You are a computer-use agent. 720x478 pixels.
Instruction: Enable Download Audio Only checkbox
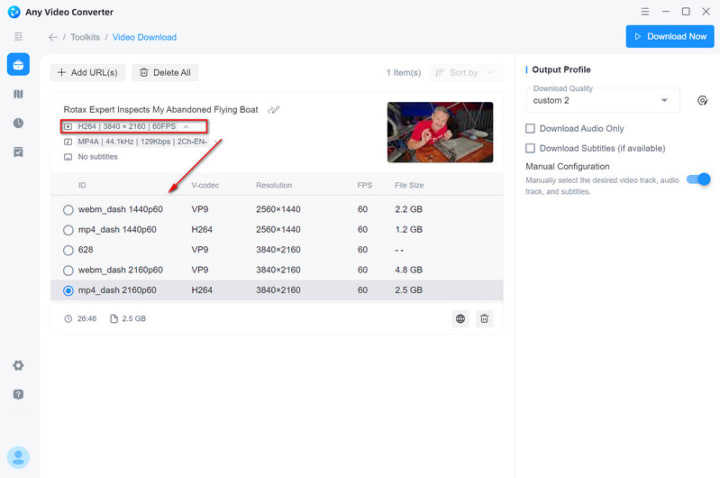coord(530,129)
